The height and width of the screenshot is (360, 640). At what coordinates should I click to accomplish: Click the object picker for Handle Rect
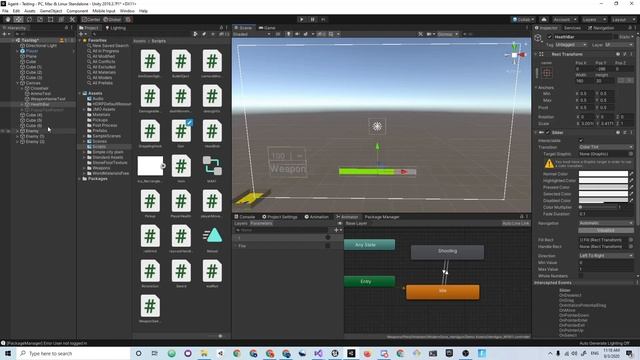[x=631, y=247]
